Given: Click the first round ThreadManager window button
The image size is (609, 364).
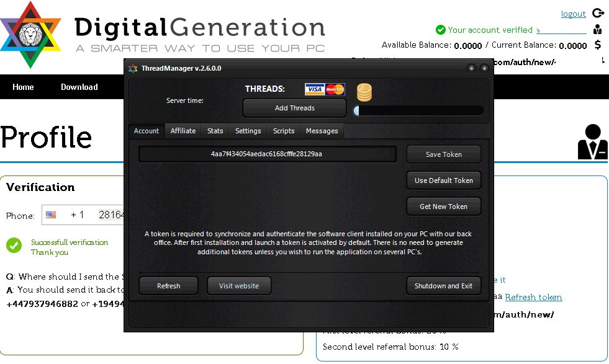Looking at the screenshot, I should (472, 68).
